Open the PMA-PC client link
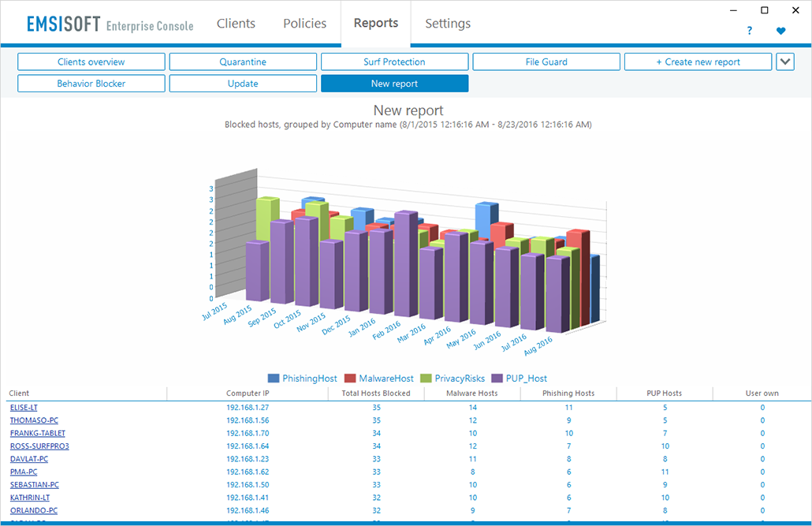Image resolution: width=812 pixels, height=526 pixels. (x=24, y=472)
